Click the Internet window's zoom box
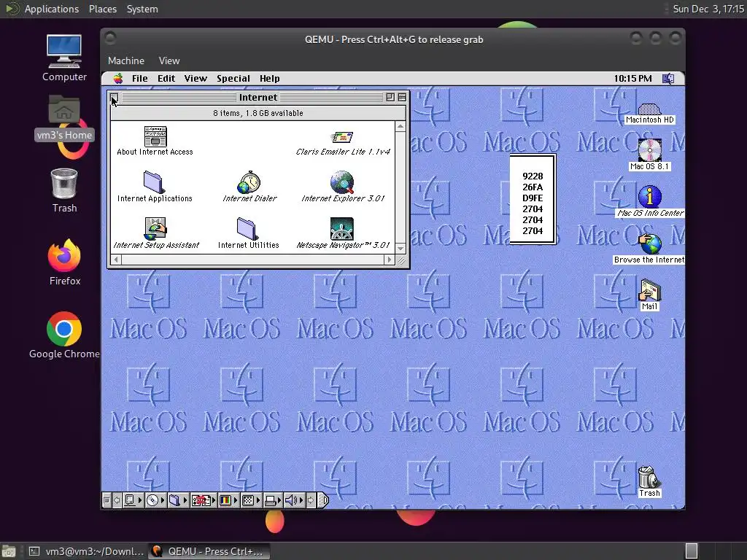 pos(390,97)
